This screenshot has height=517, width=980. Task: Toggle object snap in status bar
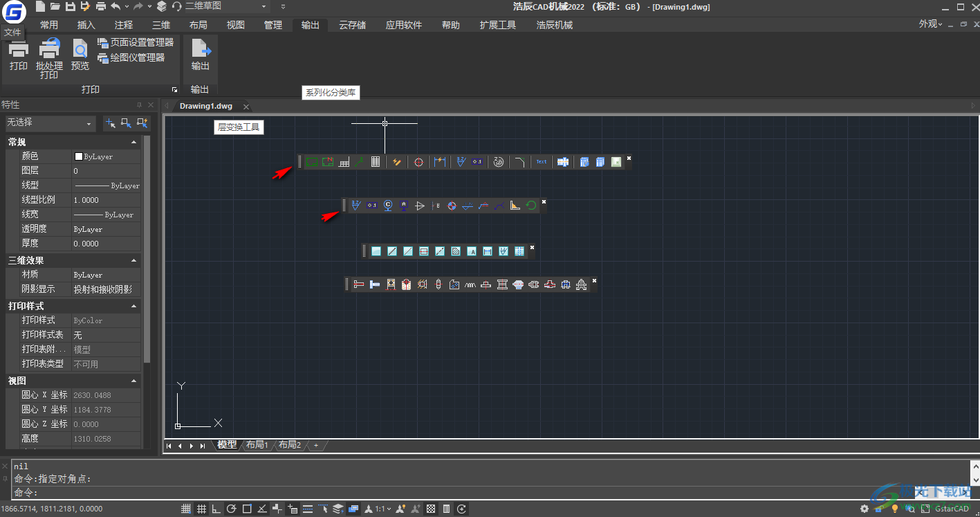[247, 509]
